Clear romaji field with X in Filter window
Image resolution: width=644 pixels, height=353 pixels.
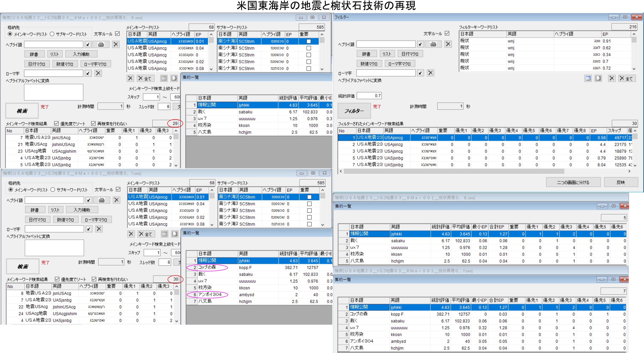pos(430,73)
